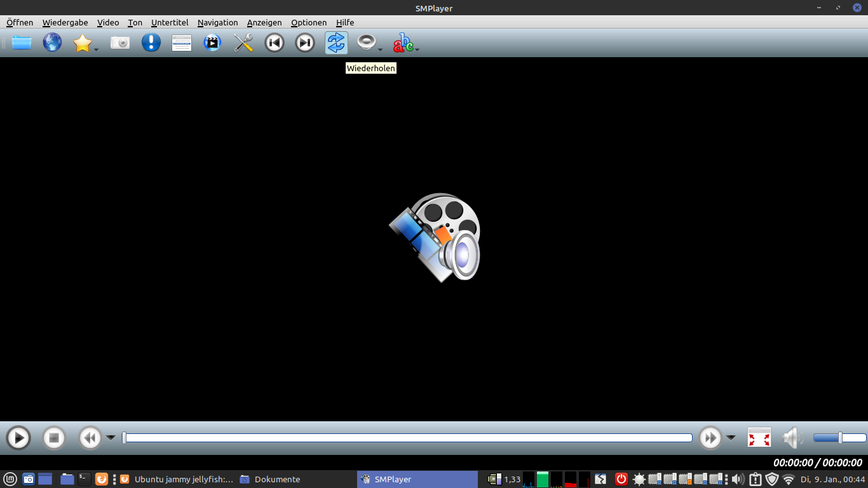
Task: Click the SMPlayer logo in video area
Action: click(435, 238)
